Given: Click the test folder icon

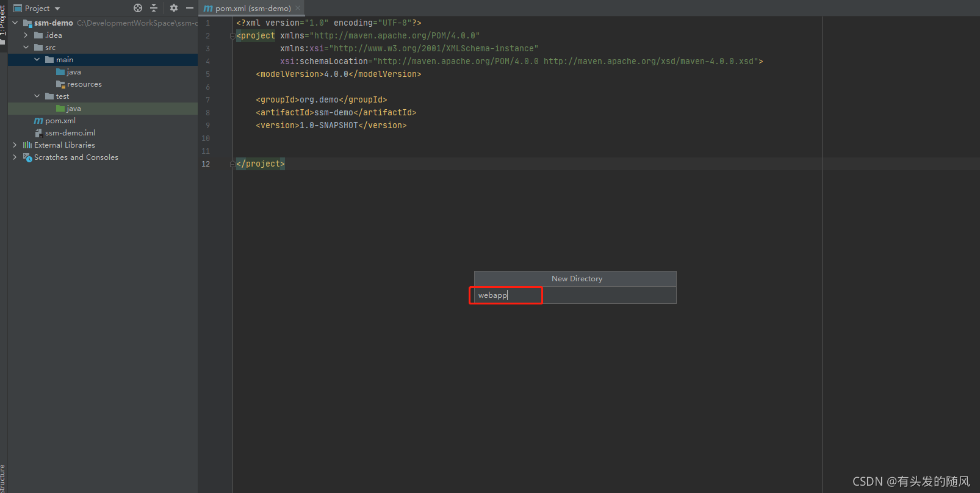Looking at the screenshot, I should tap(49, 96).
